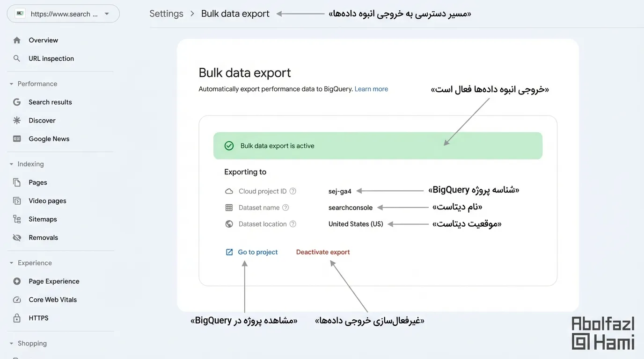
Task: Click the Go to project link
Action: pyautogui.click(x=257, y=252)
